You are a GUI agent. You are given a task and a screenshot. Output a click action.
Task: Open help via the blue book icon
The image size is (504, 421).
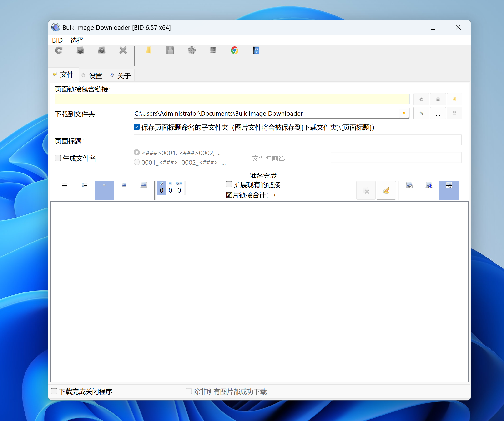click(256, 50)
